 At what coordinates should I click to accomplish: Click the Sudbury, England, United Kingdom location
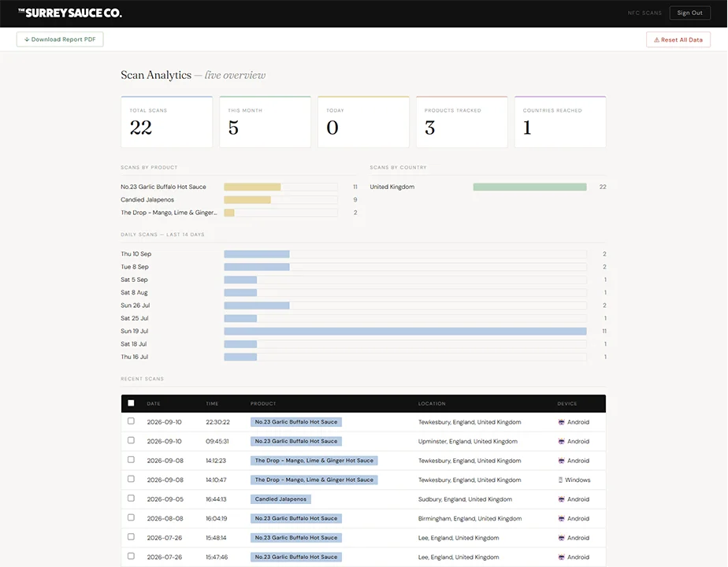pos(465,499)
